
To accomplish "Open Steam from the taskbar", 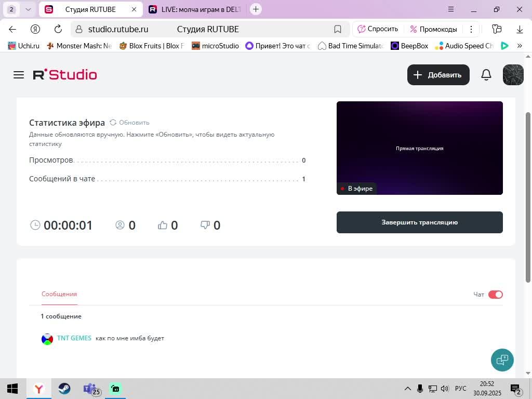I will pyautogui.click(x=64, y=389).
